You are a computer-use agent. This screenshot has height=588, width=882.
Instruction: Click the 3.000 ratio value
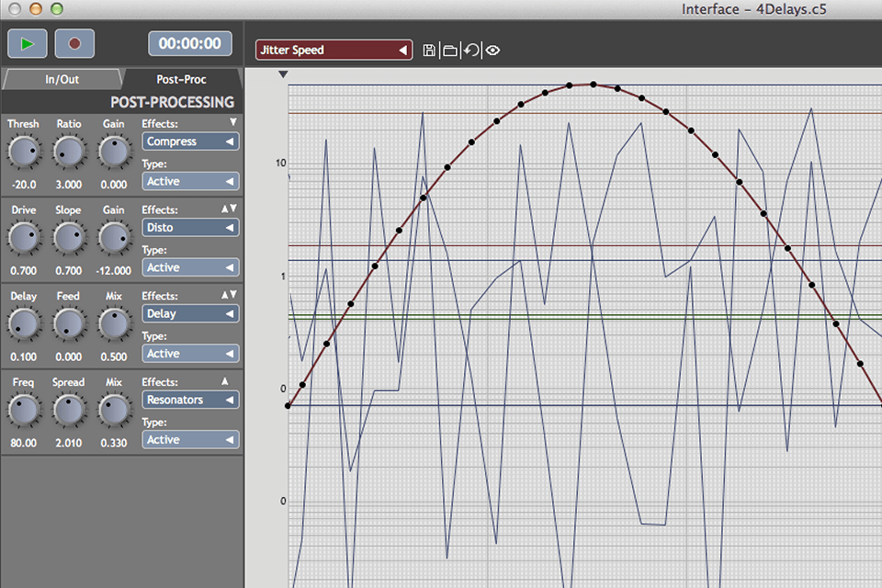click(x=69, y=185)
